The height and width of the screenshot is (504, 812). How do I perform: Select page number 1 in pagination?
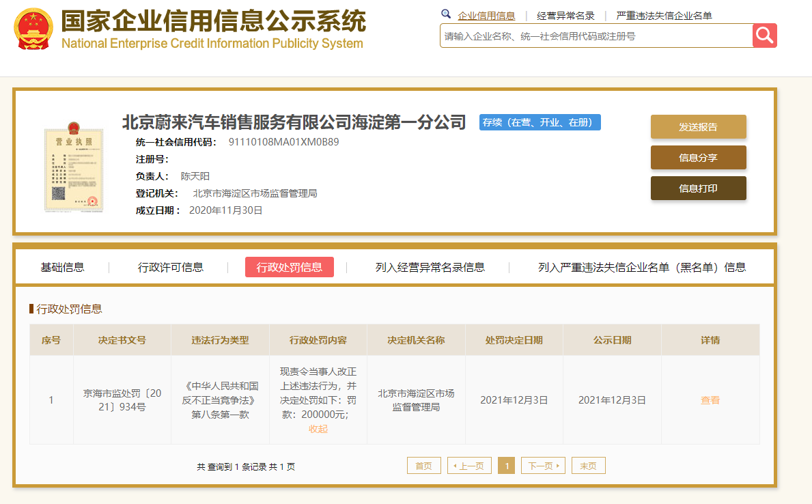(x=507, y=466)
